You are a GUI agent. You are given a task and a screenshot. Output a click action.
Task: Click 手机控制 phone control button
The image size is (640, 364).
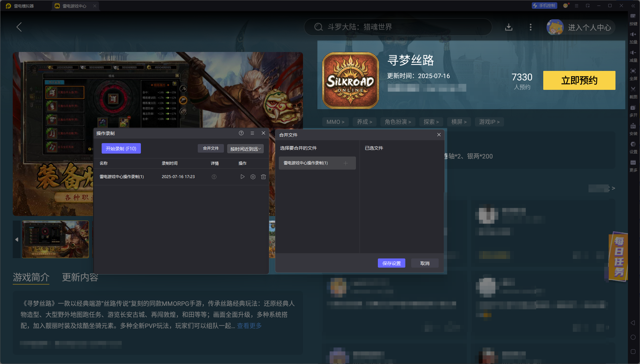coord(544,6)
